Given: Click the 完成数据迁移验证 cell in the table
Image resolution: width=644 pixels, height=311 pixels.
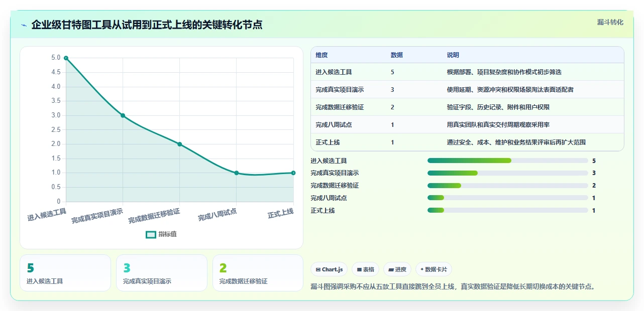Looking at the screenshot, I should [340, 107].
